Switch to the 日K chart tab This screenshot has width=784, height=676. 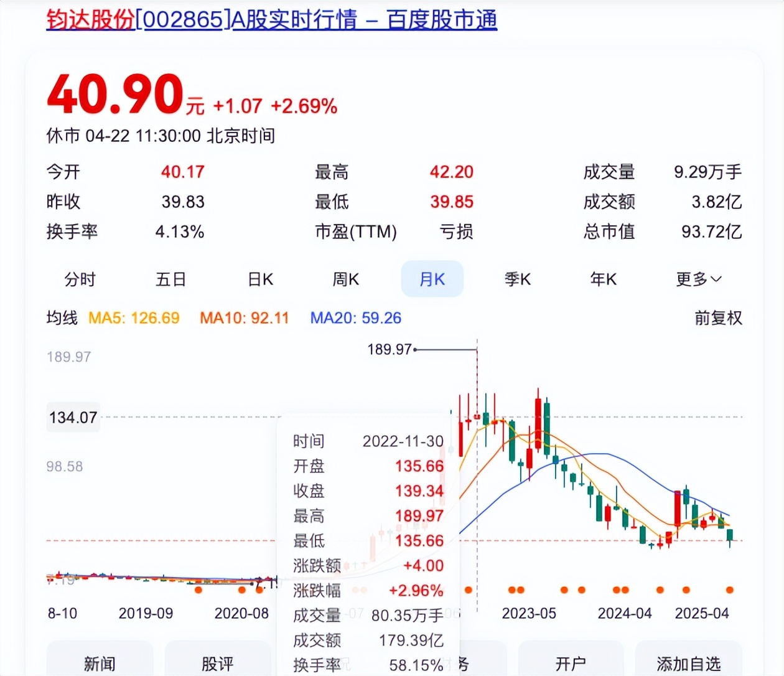click(x=260, y=279)
